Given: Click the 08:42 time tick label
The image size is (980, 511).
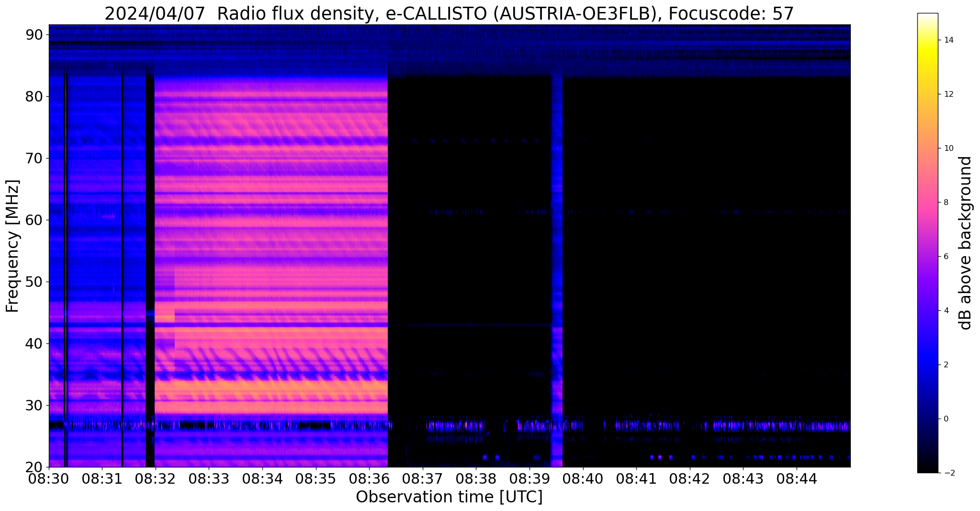Looking at the screenshot, I should pyautogui.click(x=690, y=478).
